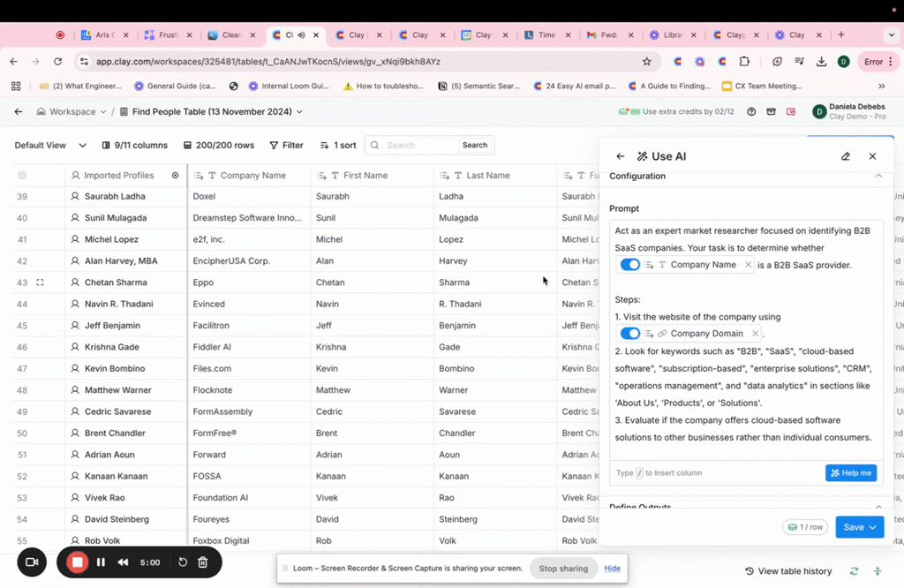Bookmark this page with the star icon
Screen dimensions: 904x588
647,62
